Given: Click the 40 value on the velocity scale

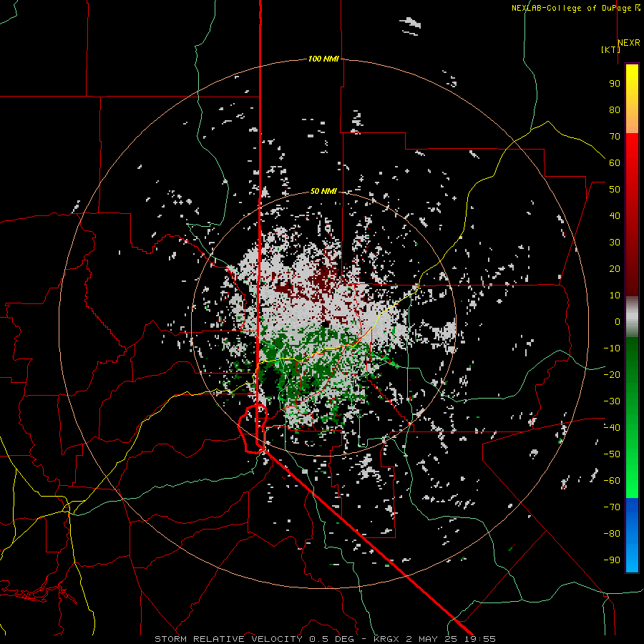Looking at the screenshot, I should click(615, 215).
